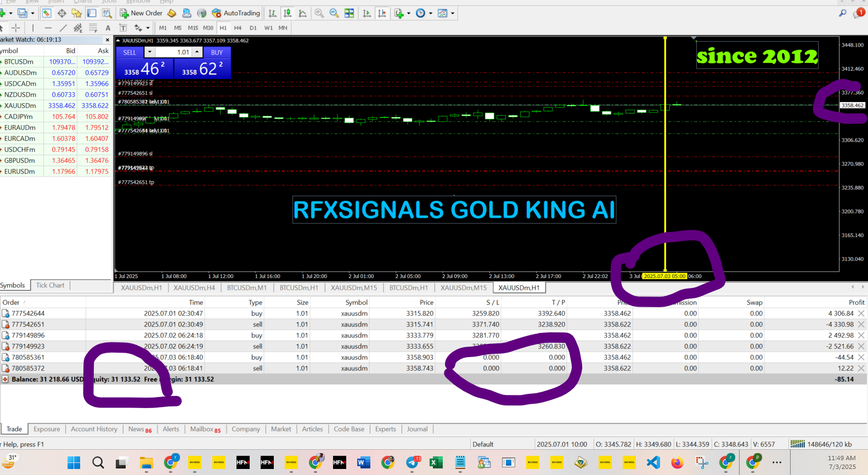Click connection status 148646/120 kb
The height and width of the screenshot is (475, 868).
pyautogui.click(x=821, y=444)
